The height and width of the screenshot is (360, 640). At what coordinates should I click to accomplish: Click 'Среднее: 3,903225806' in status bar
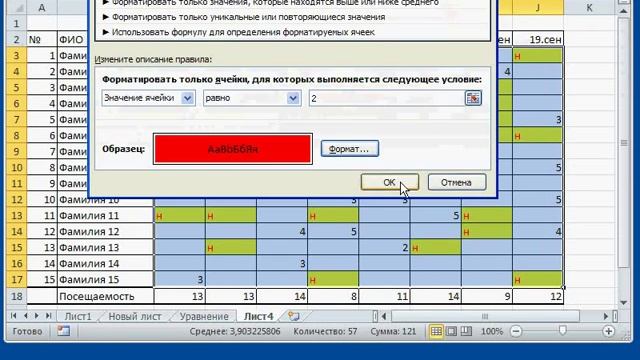(x=235, y=331)
